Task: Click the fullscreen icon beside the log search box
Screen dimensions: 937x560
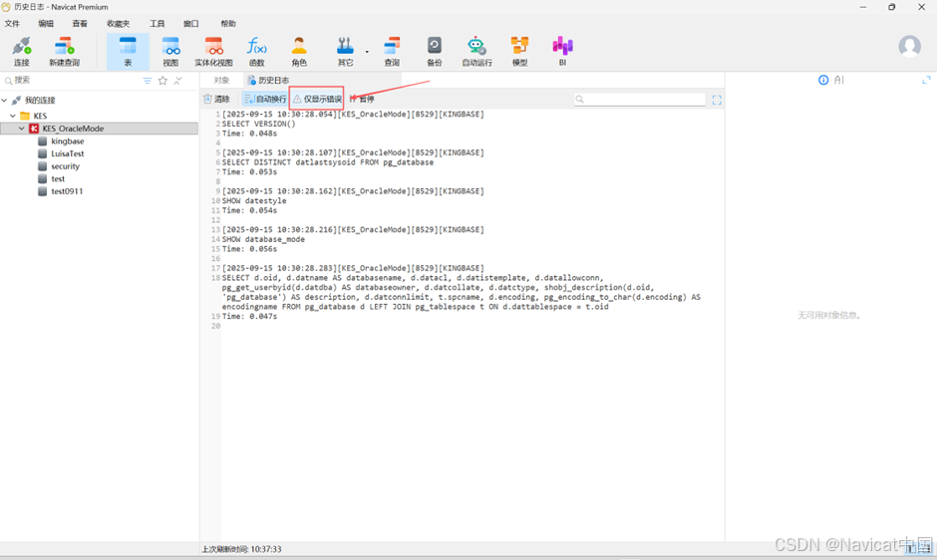Action: tap(717, 100)
